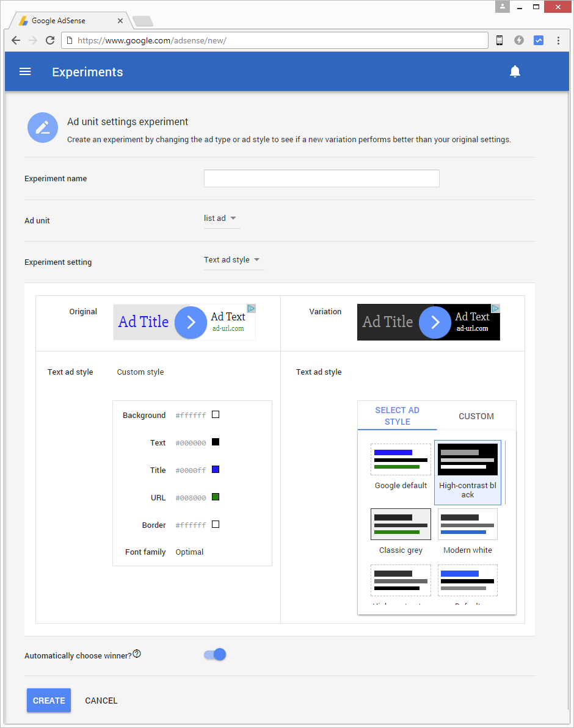Open the notifications bell
574x728 pixels.
515,71
